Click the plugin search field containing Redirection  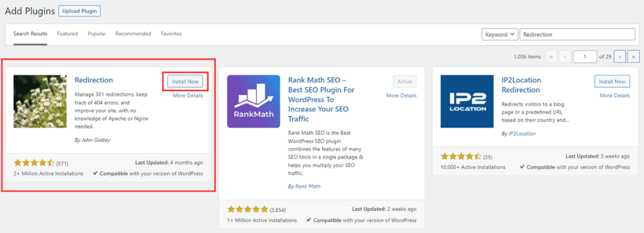pos(577,35)
